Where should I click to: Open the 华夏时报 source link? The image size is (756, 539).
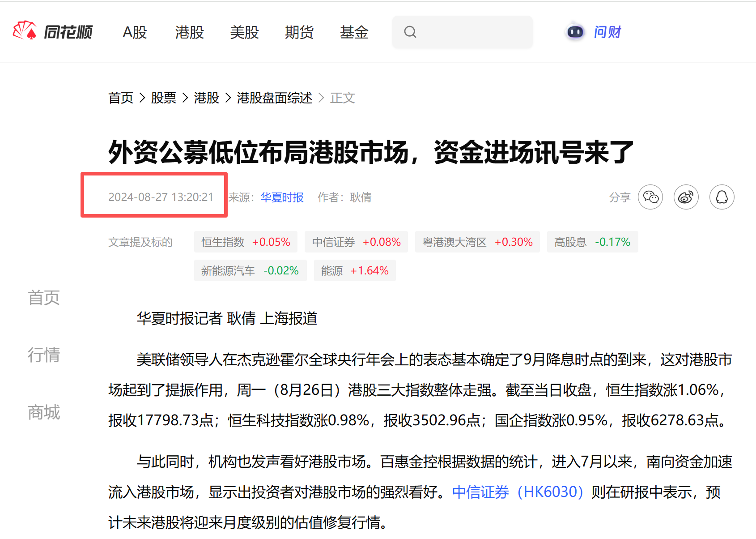click(282, 197)
